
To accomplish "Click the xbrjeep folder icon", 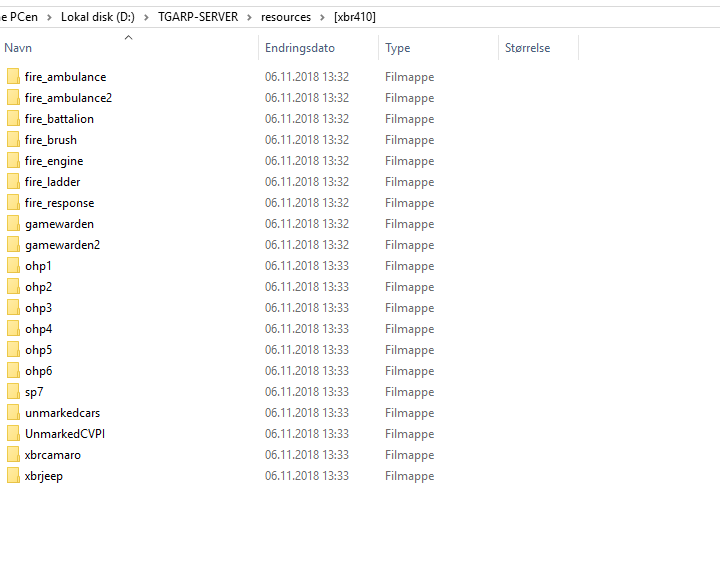I will click(x=13, y=476).
